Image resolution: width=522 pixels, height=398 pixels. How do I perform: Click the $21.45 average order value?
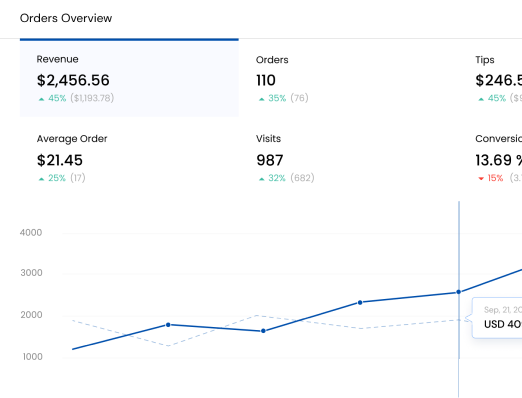[x=60, y=160]
